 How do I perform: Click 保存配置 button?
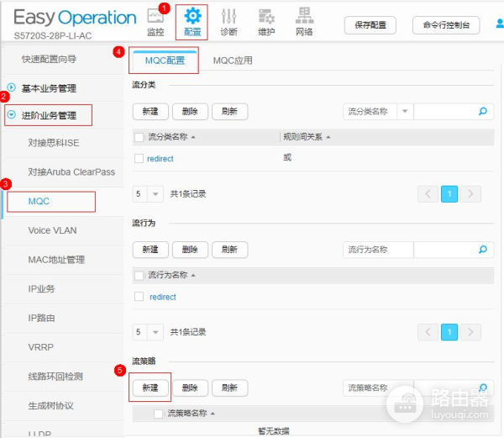tap(370, 25)
